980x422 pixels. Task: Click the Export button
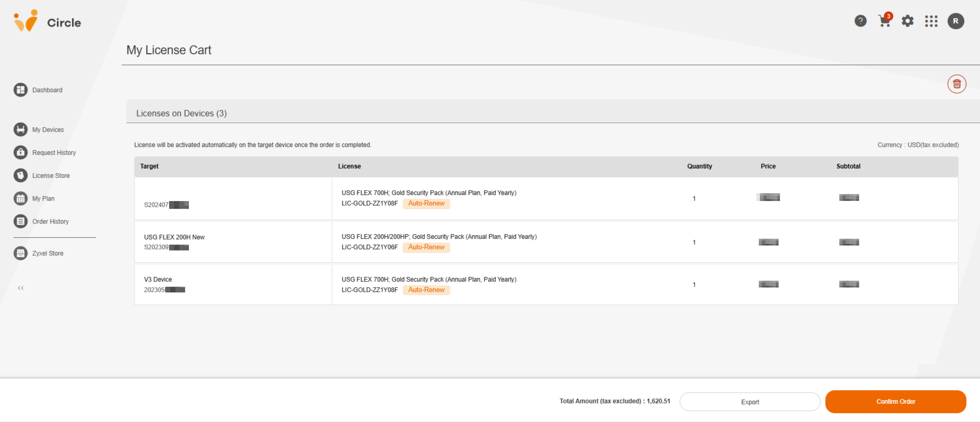point(750,402)
